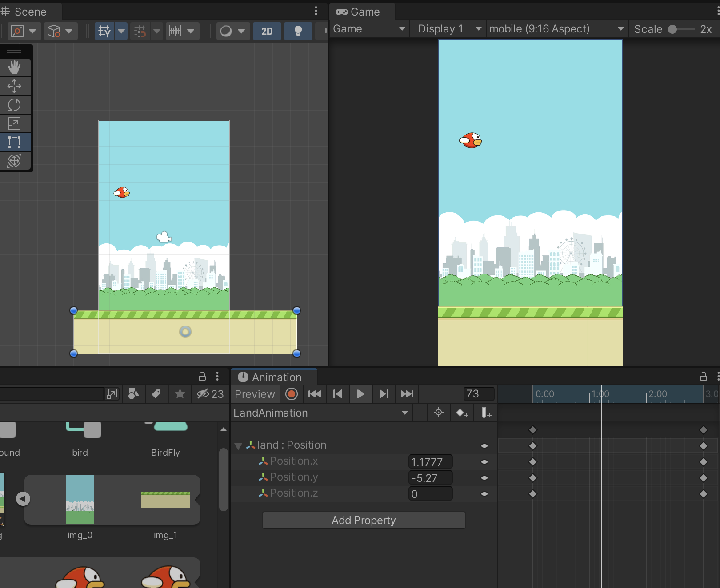Play the animation clip

360,394
